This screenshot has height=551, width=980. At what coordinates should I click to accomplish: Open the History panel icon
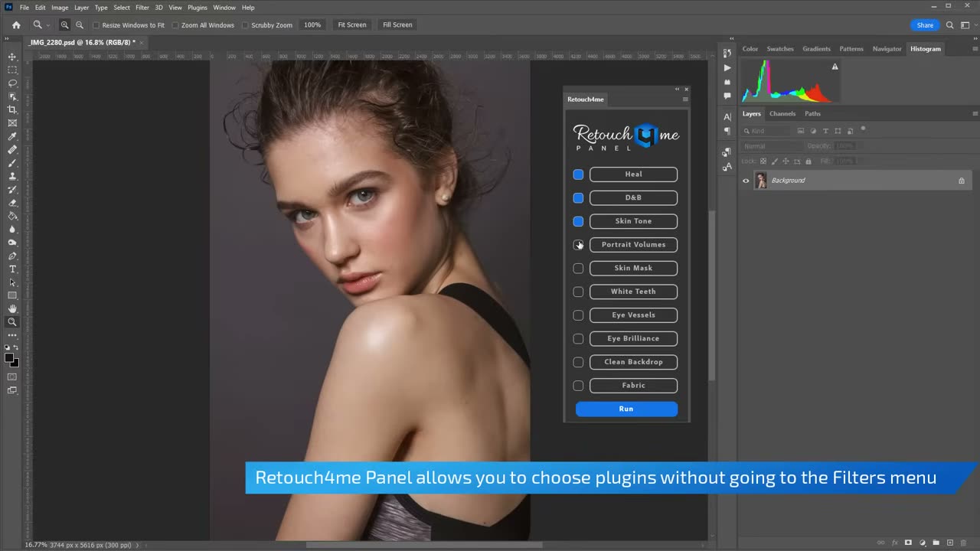coord(727,53)
